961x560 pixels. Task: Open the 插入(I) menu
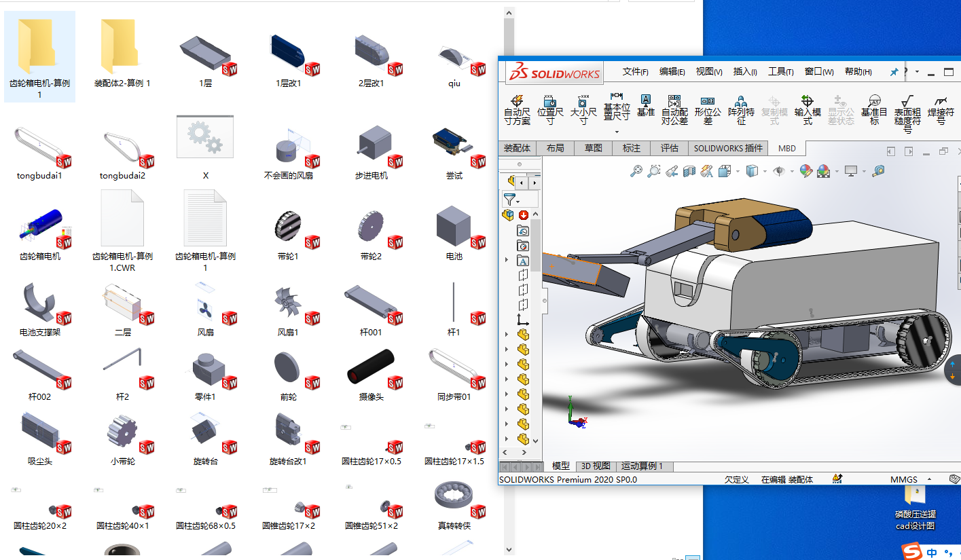point(745,72)
